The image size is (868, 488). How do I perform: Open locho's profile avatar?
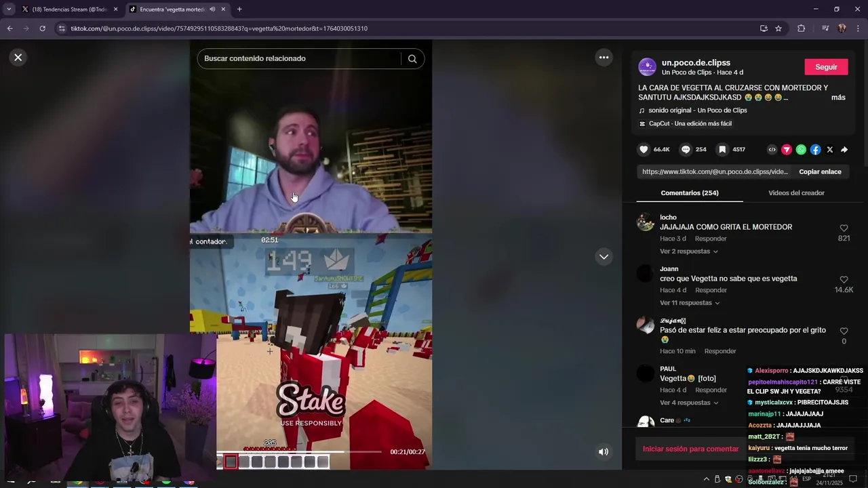click(646, 222)
